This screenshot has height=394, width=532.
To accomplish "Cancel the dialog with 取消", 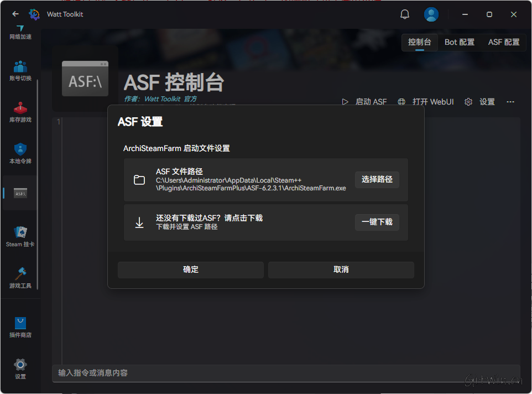I will tap(341, 270).
